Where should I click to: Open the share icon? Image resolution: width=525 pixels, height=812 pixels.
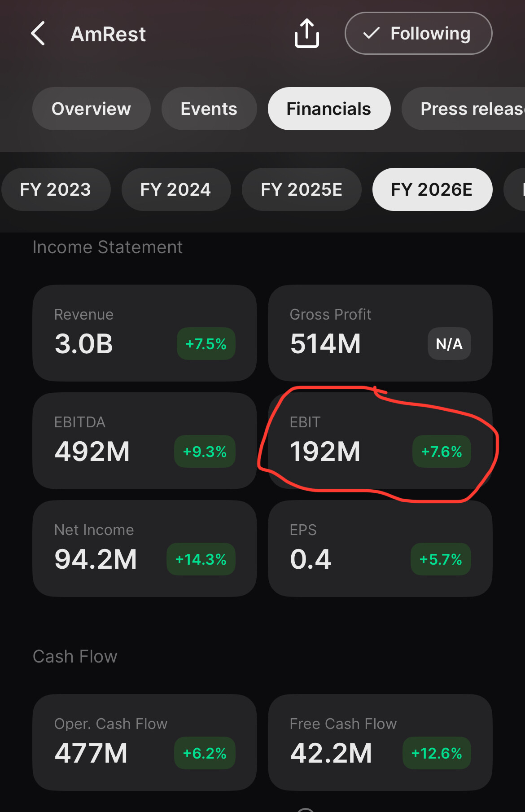point(307,33)
